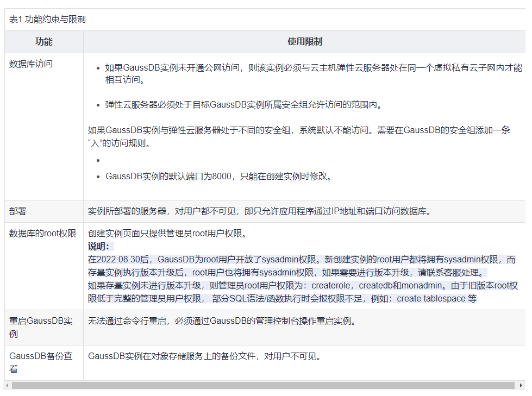Click the '部署' row label
Viewport: 532px width, 396px height.
coord(17,211)
